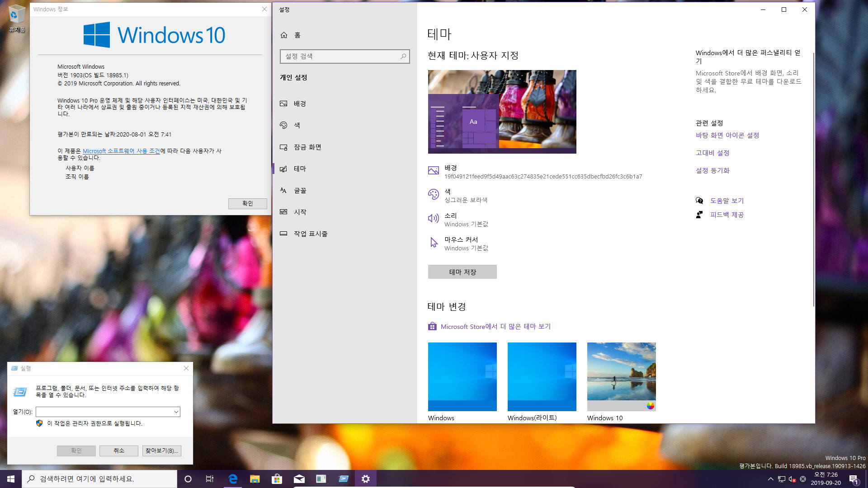Go to Settings Home (홈)

tap(290, 35)
